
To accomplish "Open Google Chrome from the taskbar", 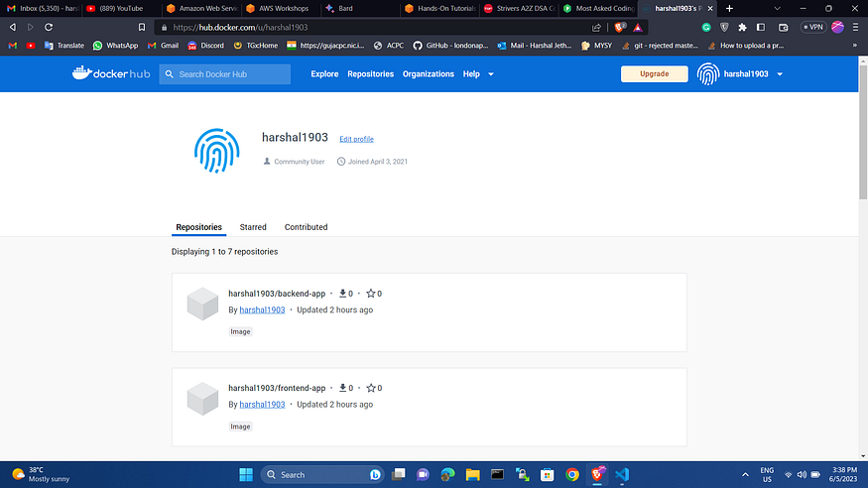I will [571, 475].
